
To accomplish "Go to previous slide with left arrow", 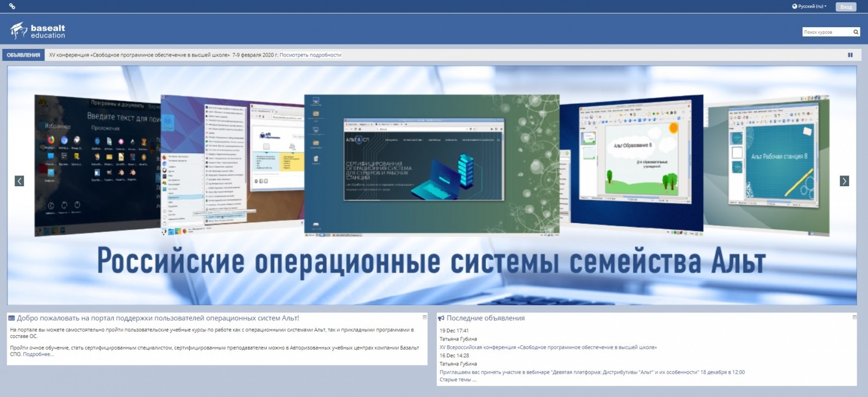I will [19, 181].
